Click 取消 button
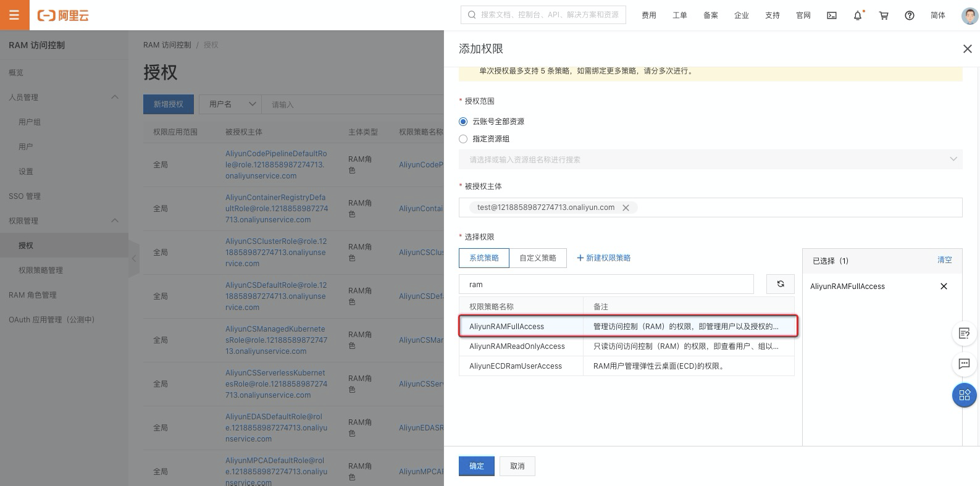 517,466
